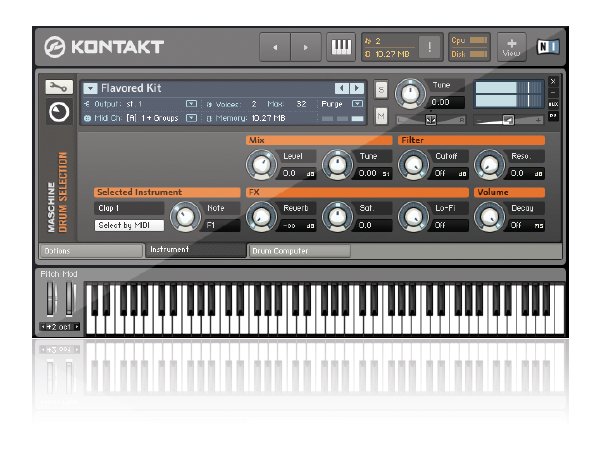Click the Volume Decay knob

(489, 217)
